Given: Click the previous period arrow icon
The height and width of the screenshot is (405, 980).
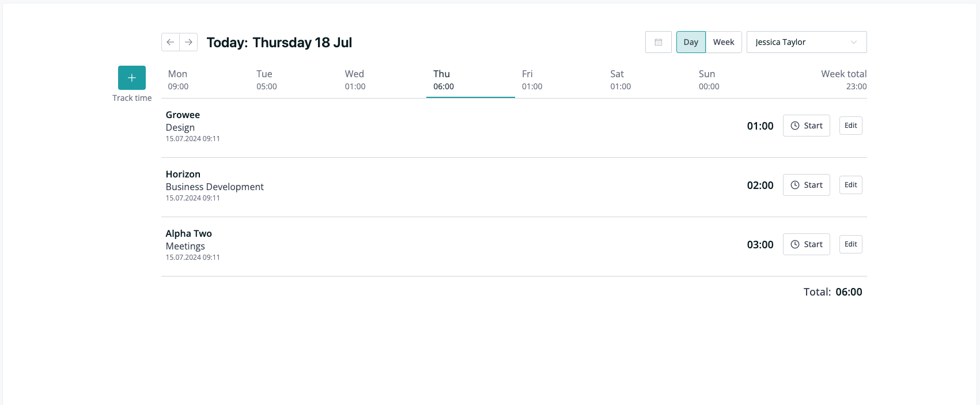Looking at the screenshot, I should 170,41.
